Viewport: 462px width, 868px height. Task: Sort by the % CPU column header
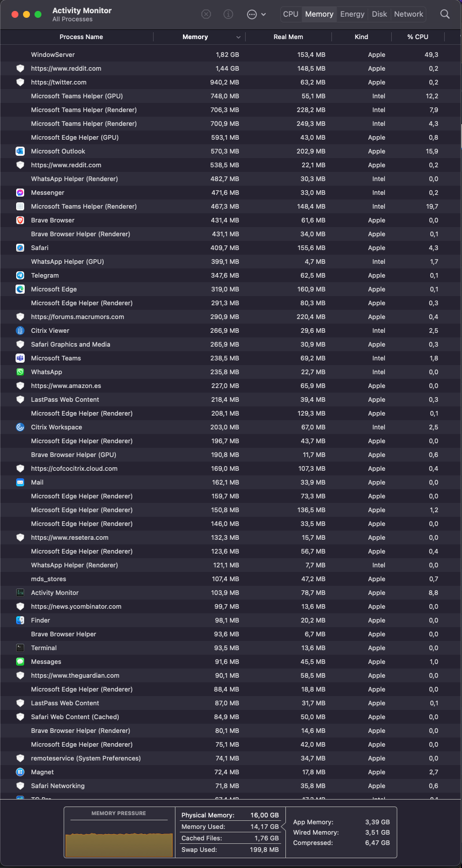tap(418, 37)
